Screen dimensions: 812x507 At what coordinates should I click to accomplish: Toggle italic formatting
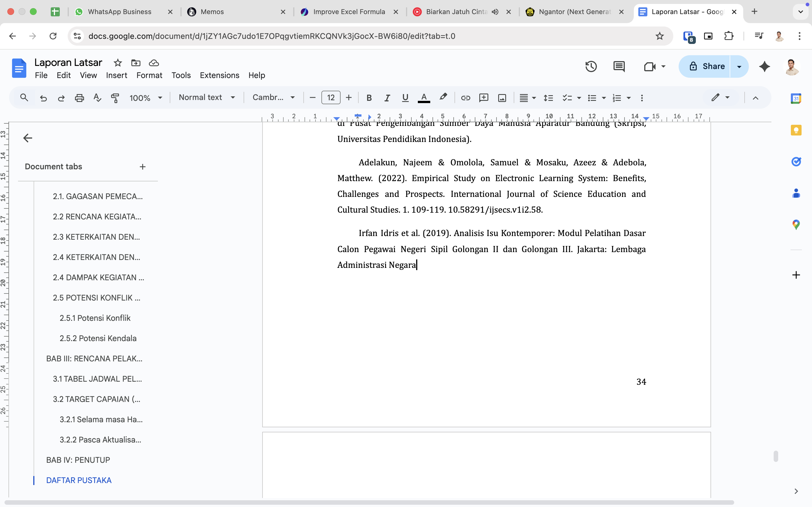[387, 97]
